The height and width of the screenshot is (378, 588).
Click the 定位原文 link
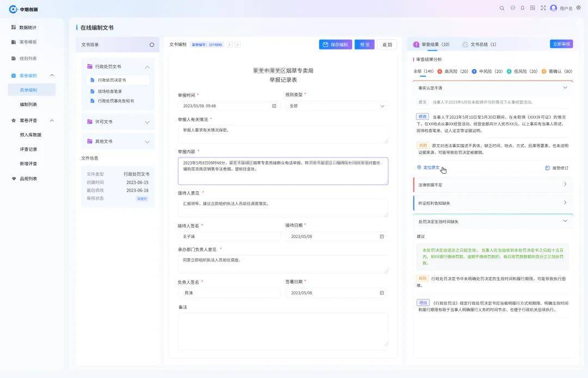click(x=428, y=168)
